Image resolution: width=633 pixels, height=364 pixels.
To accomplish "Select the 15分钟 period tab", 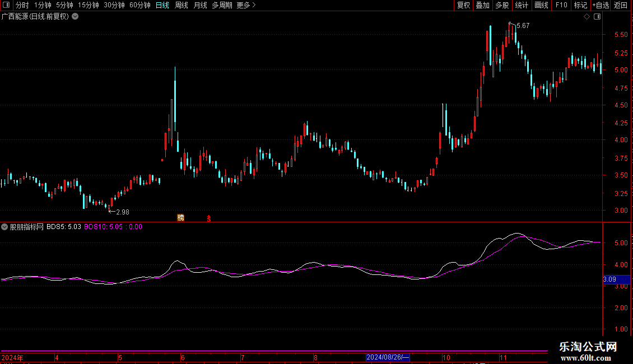I will click(x=88, y=5).
